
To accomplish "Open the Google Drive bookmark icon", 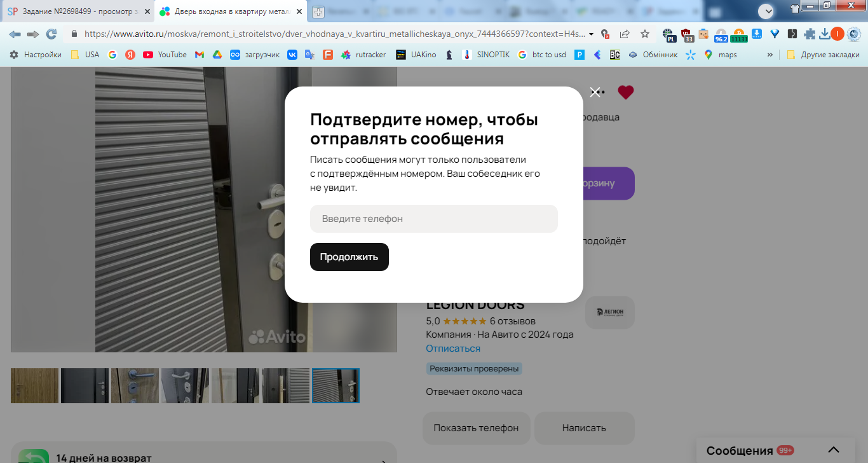I will (217, 55).
